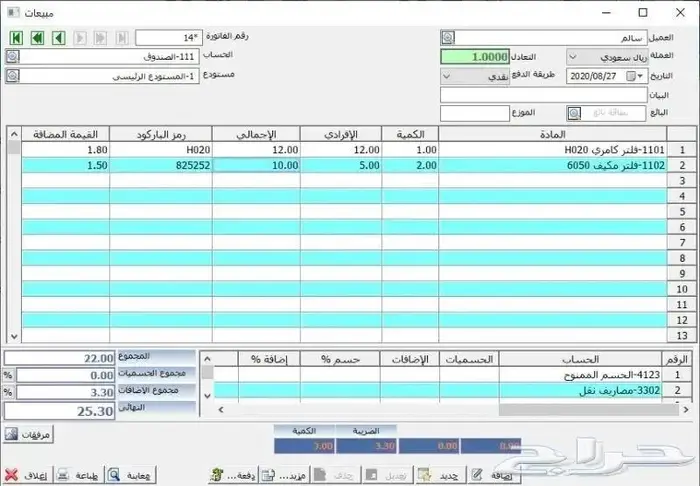The image size is (700, 486).
Task: Go to the previous invoice
Action: click(58, 38)
